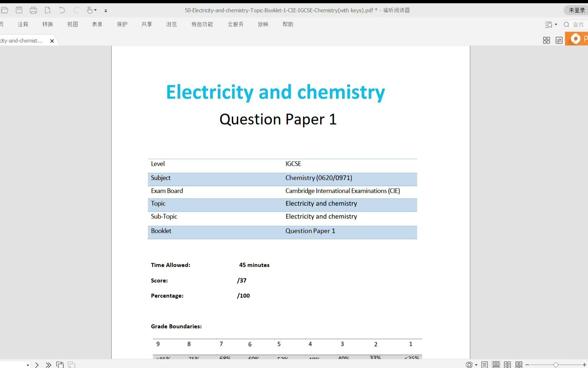Open the advanced search icon dropdown

tap(551, 24)
